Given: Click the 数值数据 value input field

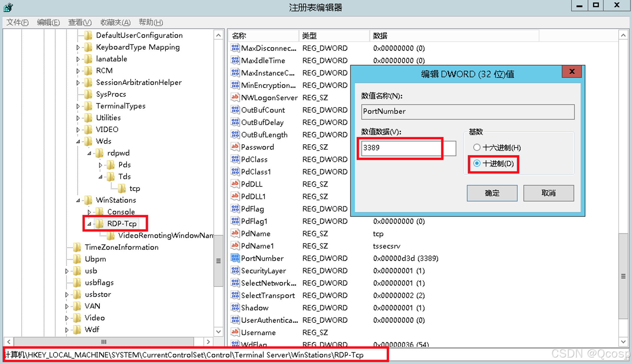Looking at the screenshot, I should 408,148.
